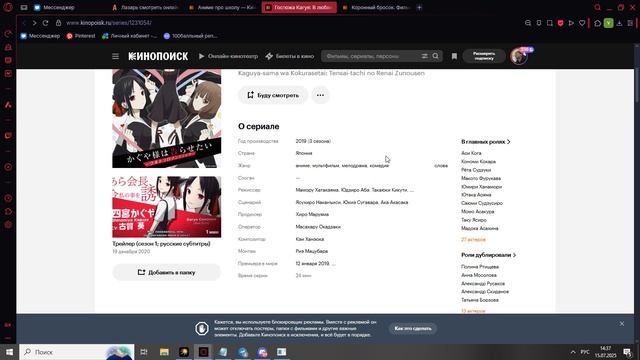The width and height of the screenshot is (640, 360).
Task: Click the play triangle toolbar icon
Action: coord(571,23)
